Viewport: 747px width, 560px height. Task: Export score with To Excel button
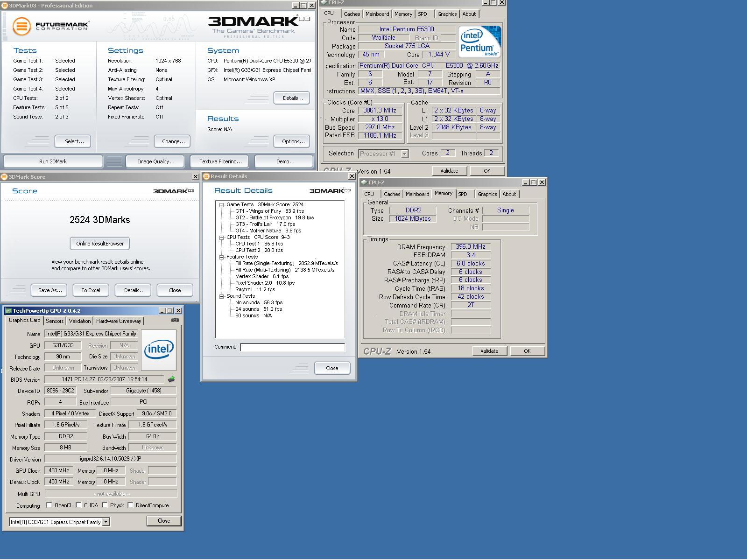(91, 290)
